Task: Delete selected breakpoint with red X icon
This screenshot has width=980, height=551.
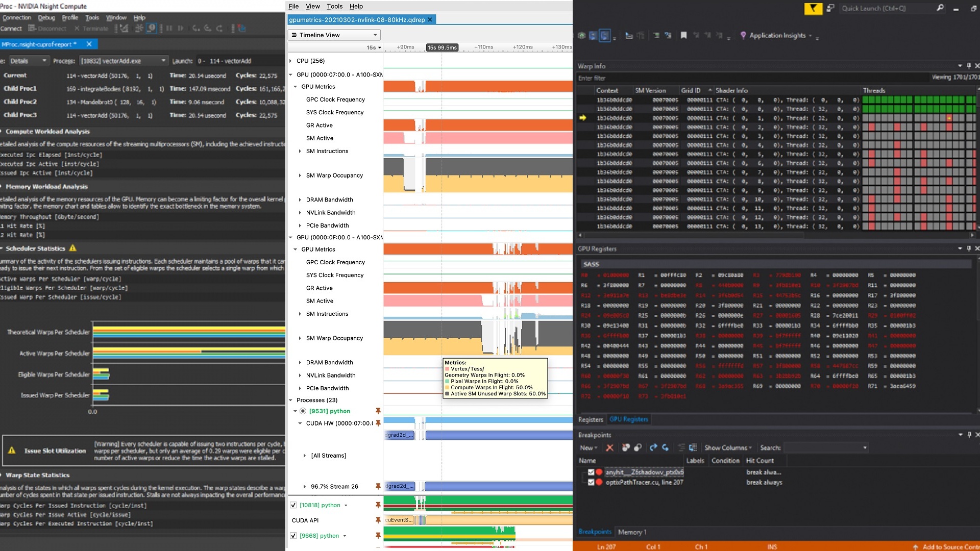Action: [x=609, y=447]
